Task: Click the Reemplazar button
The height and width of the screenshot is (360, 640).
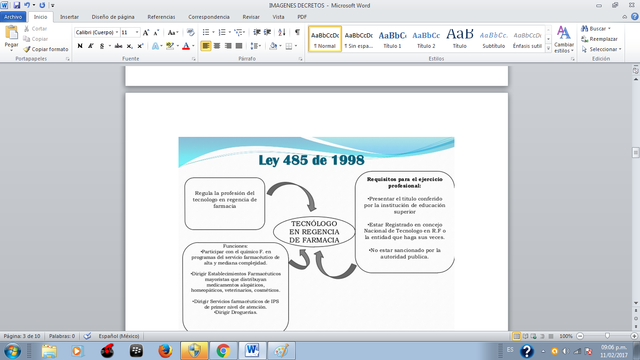Action: [599, 39]
